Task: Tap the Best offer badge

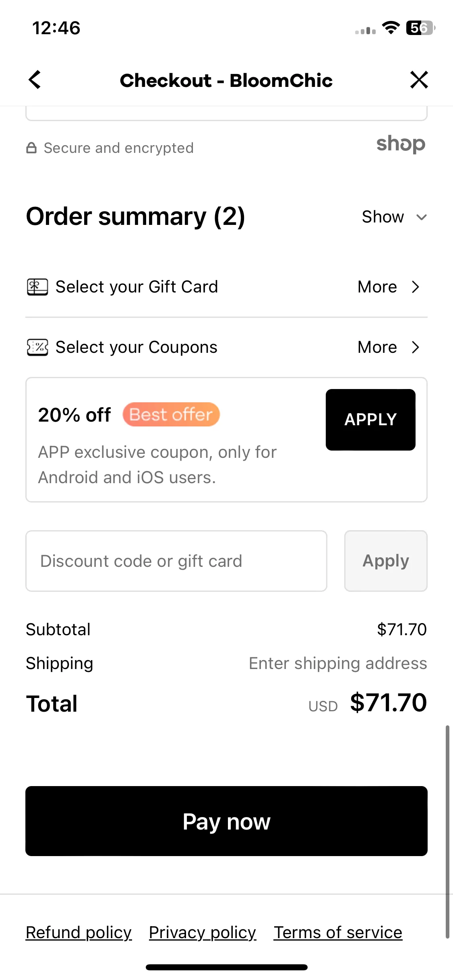Action: point(171,414)
